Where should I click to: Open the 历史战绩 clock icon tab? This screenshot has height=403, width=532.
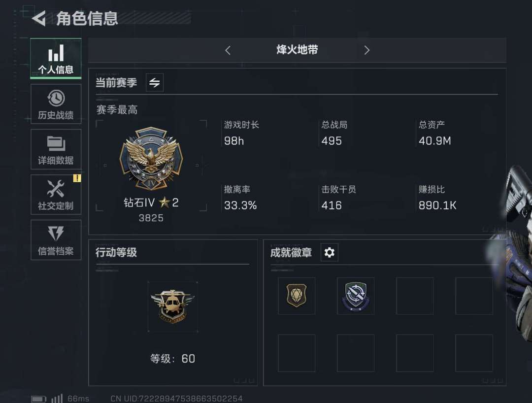[56, 104]
